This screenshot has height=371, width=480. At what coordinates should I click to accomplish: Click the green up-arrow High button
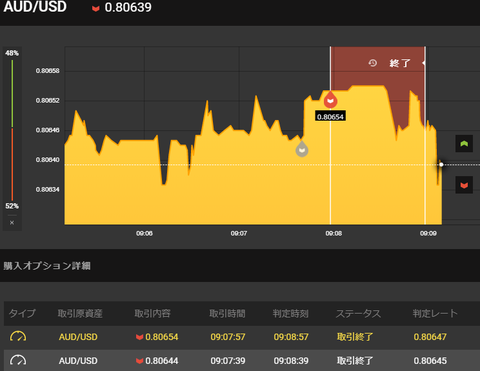464,144
